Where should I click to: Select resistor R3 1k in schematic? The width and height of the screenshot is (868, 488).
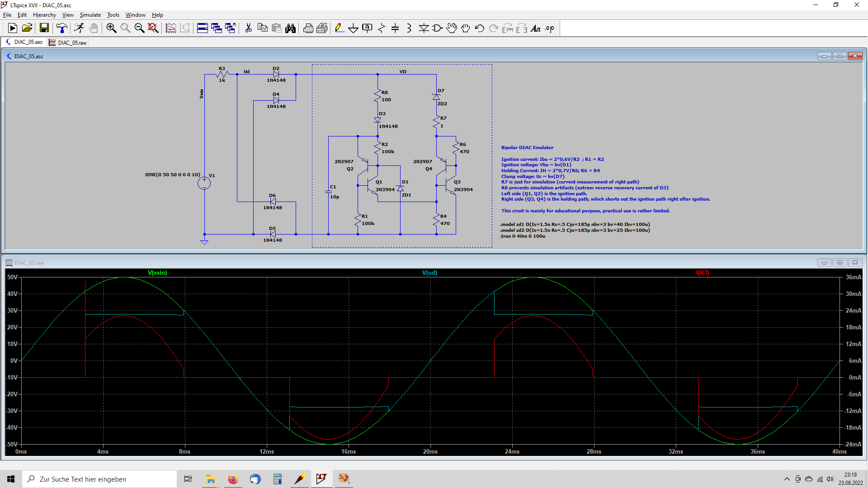(x=222, y=74)
